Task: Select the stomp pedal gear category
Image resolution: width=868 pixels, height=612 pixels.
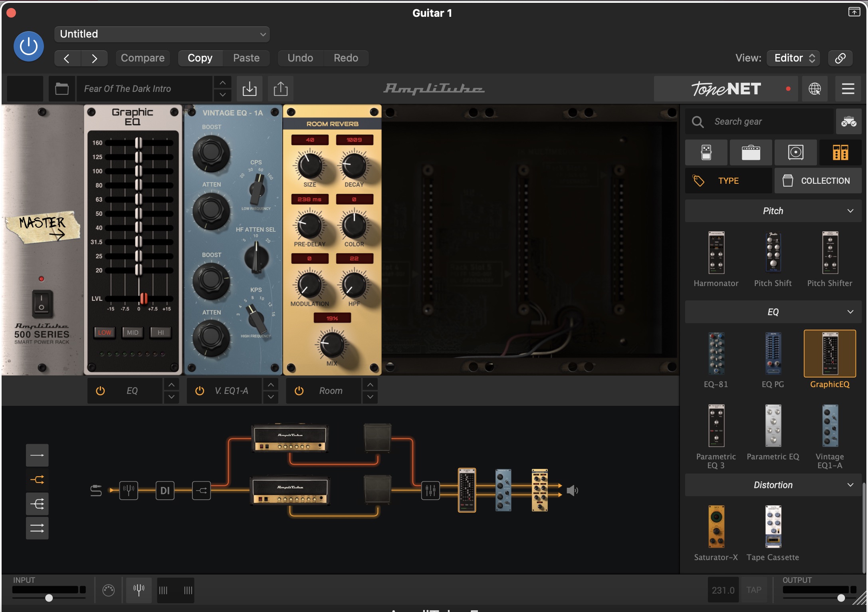Action: point(706,153)
